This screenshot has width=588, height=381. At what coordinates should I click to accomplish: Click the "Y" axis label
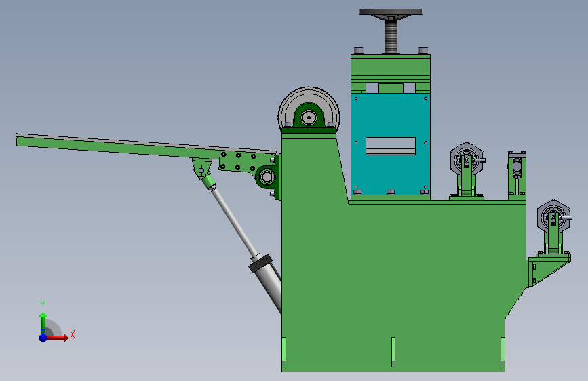[x=43, y=305]
